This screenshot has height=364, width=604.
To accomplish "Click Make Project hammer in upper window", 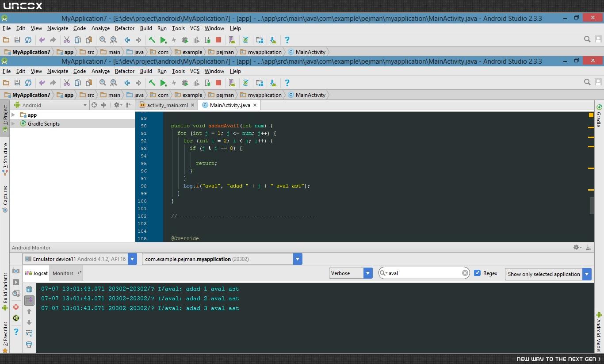I will (152, 40).
